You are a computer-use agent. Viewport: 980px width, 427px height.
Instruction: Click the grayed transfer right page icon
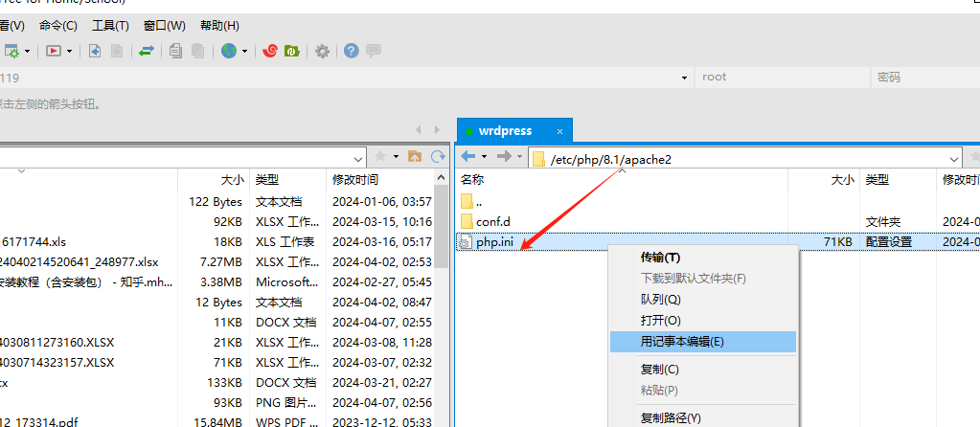point(116,51)
